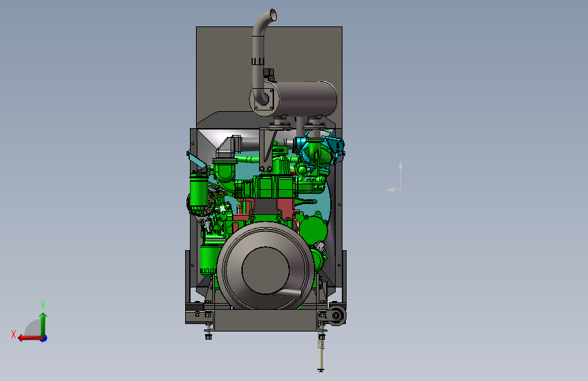Select the long spring-loaded bolt below the frame

pyautogui.click(x=321, y=350)
